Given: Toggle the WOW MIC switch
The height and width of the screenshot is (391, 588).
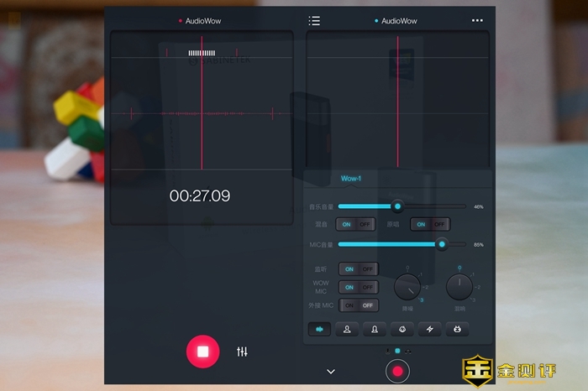Looking at the screenshot, I should pyautogui.click(x=358, y=287).
